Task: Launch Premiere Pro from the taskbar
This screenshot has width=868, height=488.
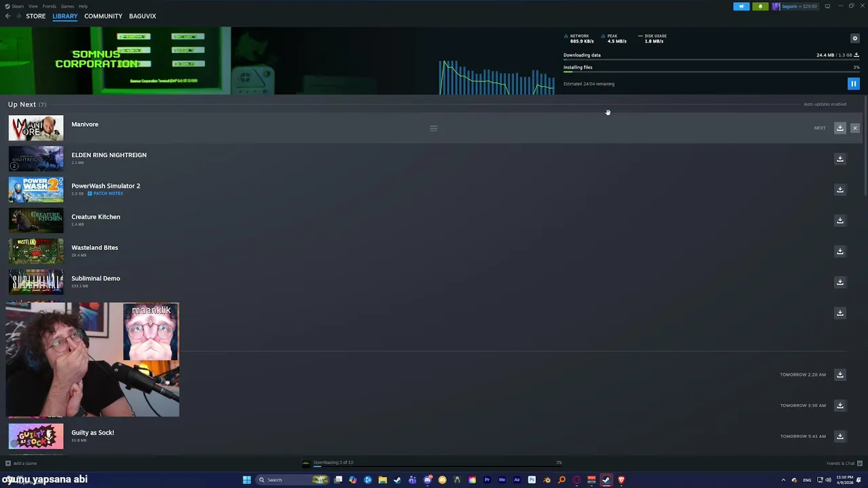Action: tap(487, 480)
